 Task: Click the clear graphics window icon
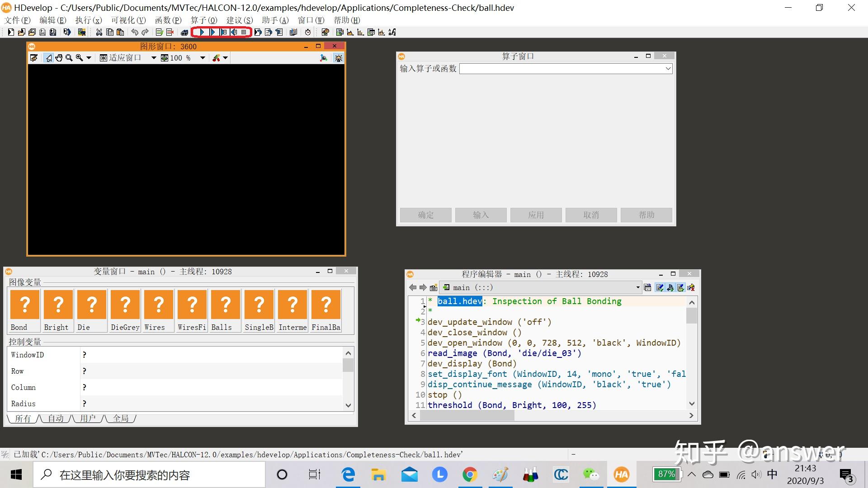point(34,58)
